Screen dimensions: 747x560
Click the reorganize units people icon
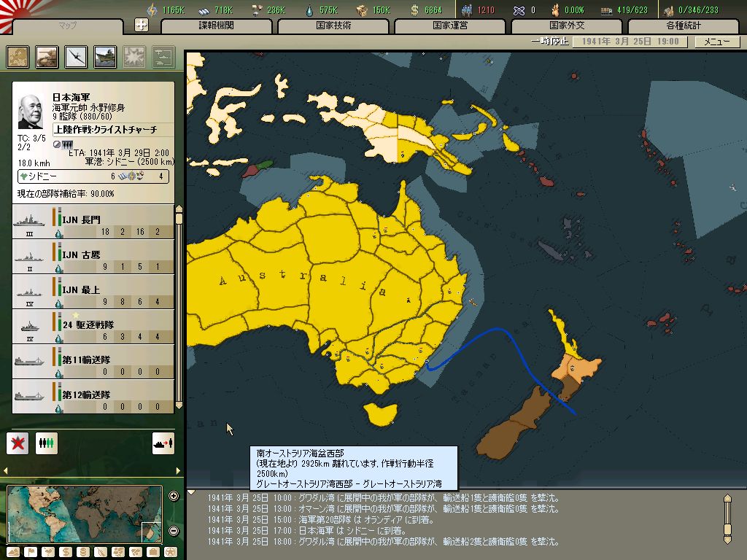(46, 443)
